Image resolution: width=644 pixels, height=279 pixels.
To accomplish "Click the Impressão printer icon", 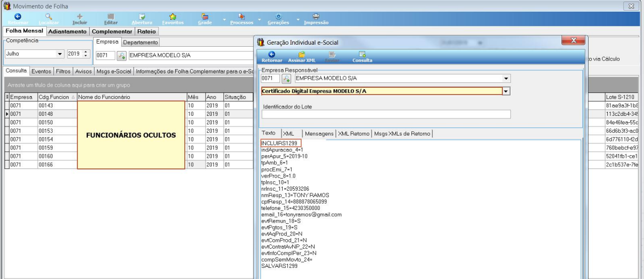I will (316, 19).
